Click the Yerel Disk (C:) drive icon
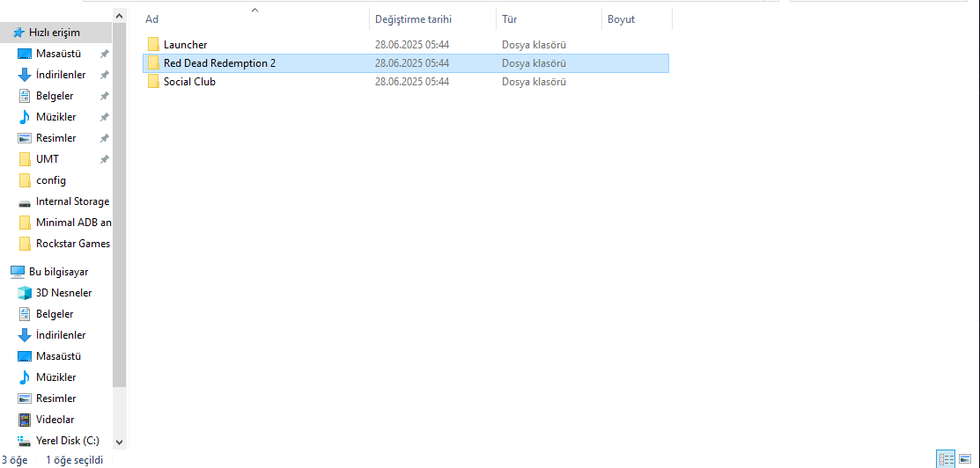 pyautogui.click(x=25, y=441)
